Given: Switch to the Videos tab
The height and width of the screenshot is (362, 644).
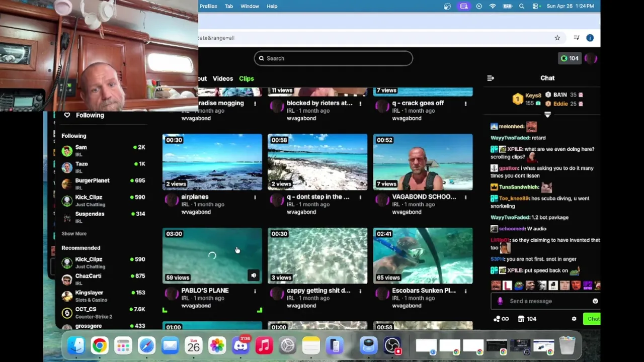Looking at the screenshot, I should [x=223, y=78].
